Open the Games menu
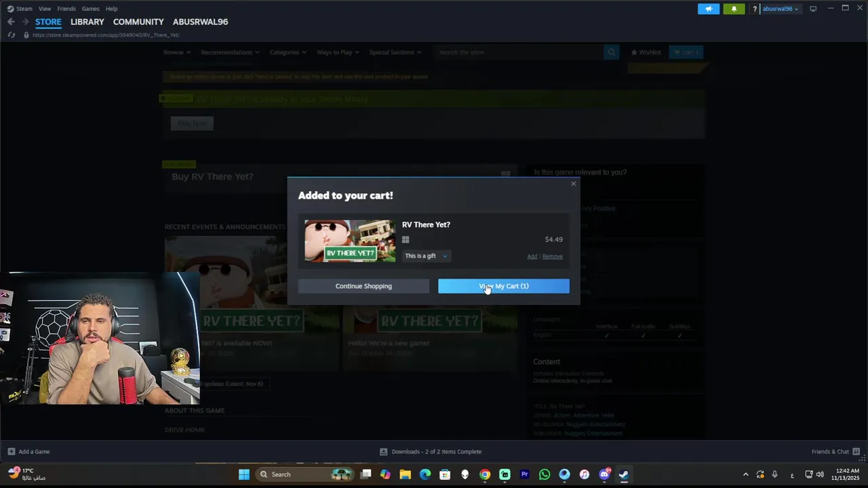 point(90,9)
